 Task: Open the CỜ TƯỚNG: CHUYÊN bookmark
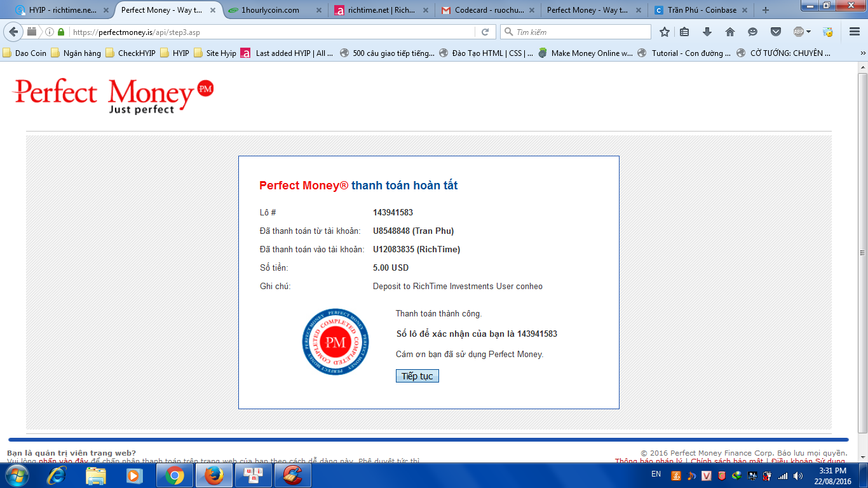point(783,53)
